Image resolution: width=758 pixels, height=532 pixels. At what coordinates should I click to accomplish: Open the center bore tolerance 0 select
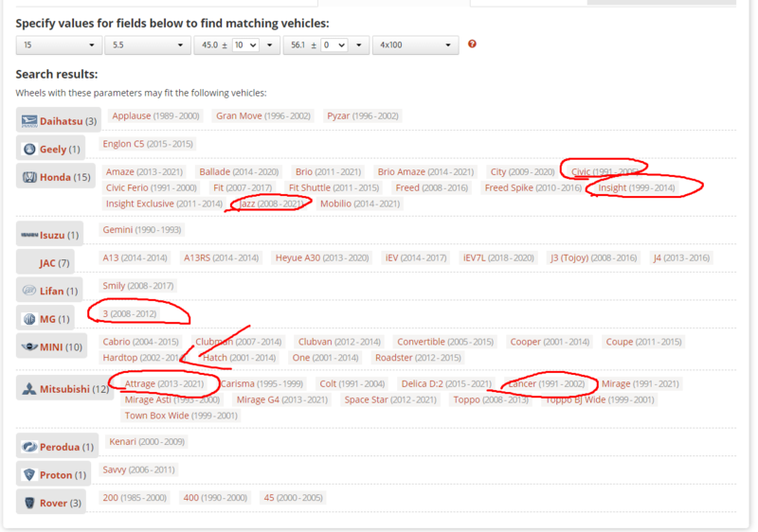coord(334,44)
